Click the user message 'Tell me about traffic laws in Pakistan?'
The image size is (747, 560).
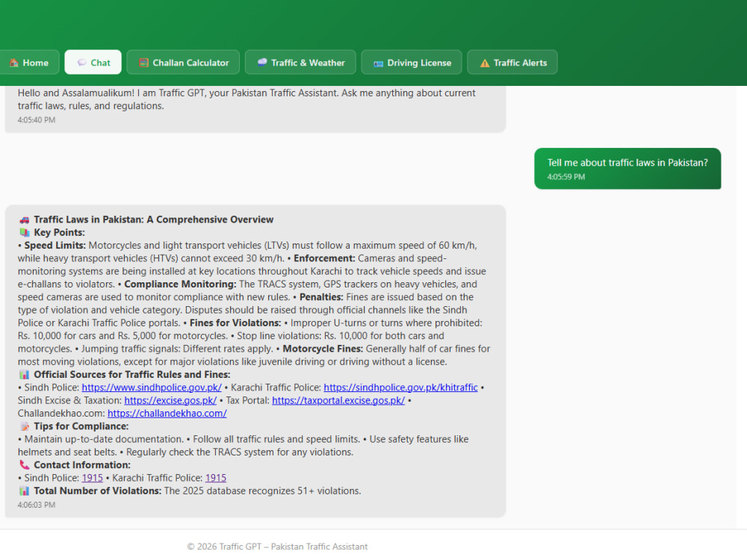pos(627,169)
